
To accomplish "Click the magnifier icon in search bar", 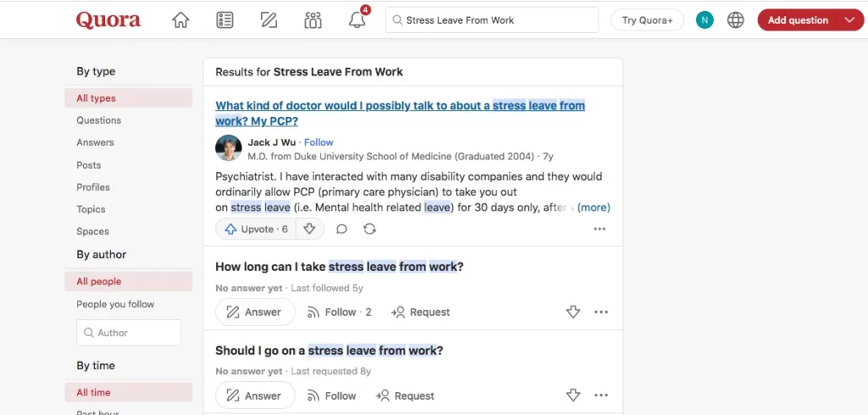I will point(397,20).
